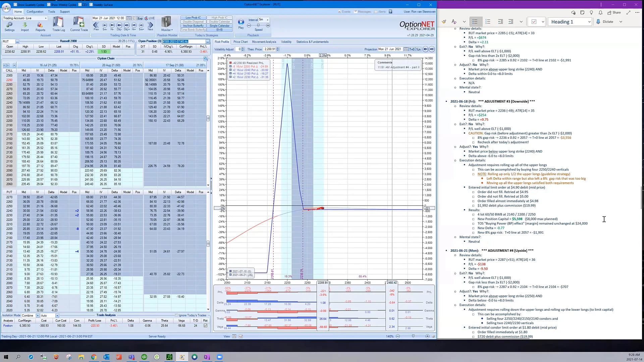Click the bulleted list icon in OneNote
The image size is (644, 362).
coord(475,22)
